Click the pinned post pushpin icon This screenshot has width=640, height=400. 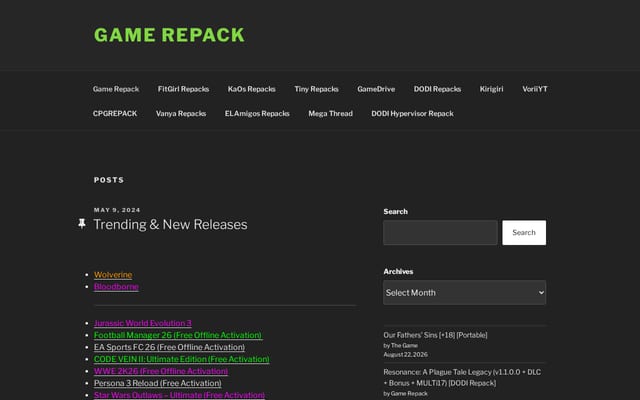point(82,224)
